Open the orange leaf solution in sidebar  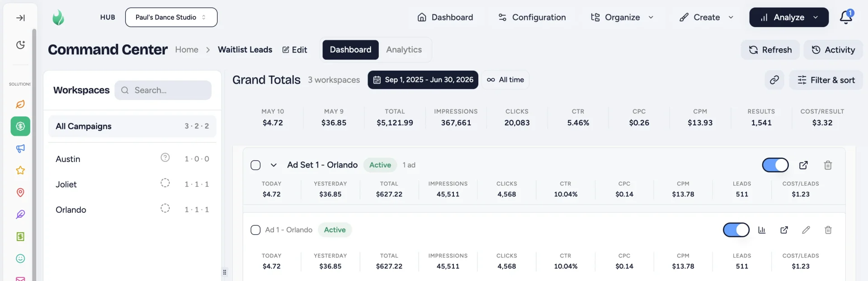[x=20, y=104]
